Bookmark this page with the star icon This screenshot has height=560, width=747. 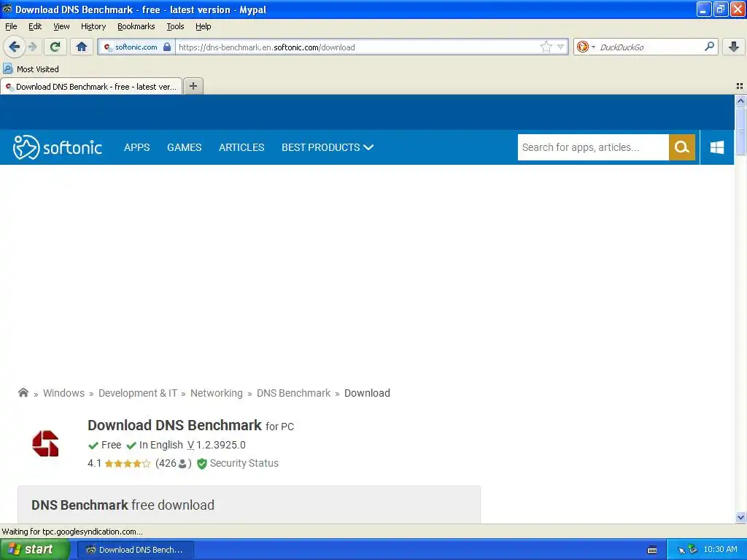546,47
